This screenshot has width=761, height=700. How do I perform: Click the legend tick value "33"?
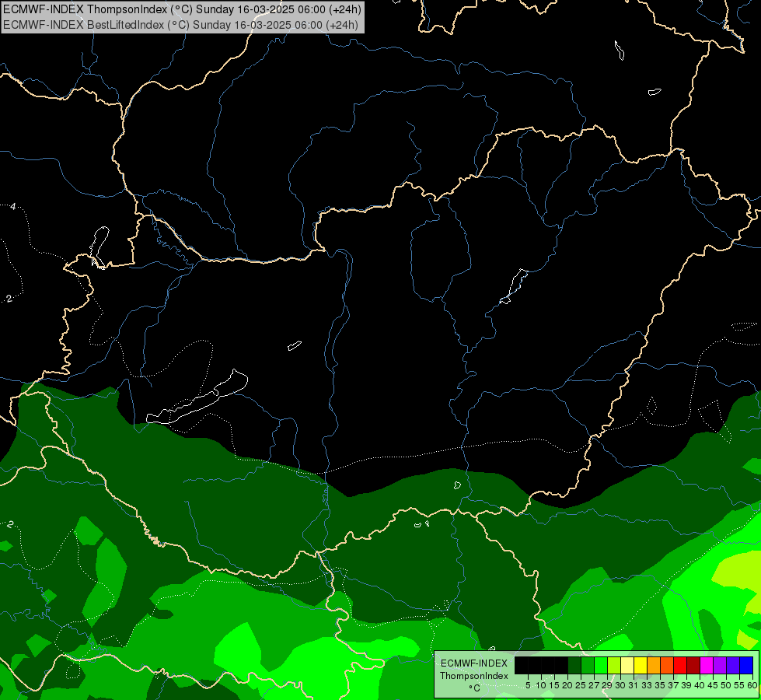tap(647, 685)
